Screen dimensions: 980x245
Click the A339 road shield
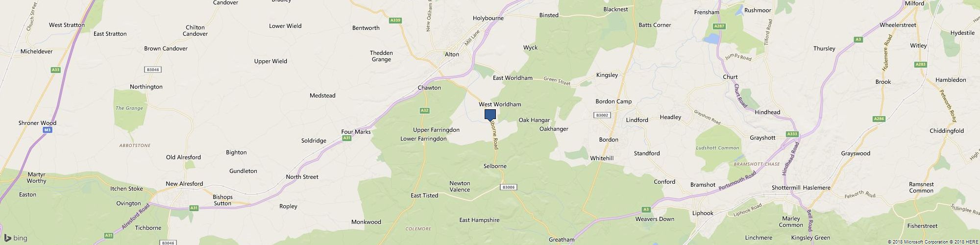pos(395,20)
